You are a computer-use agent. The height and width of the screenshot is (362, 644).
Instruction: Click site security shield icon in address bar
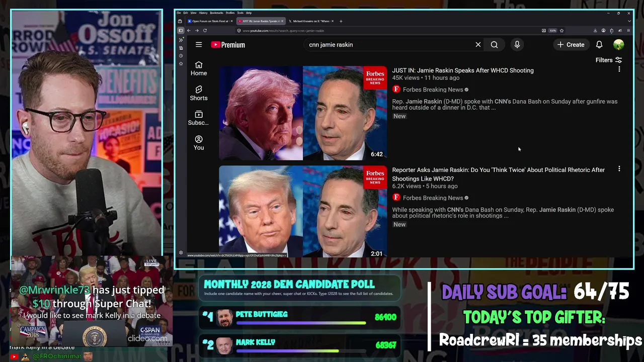tap(239, 31)
